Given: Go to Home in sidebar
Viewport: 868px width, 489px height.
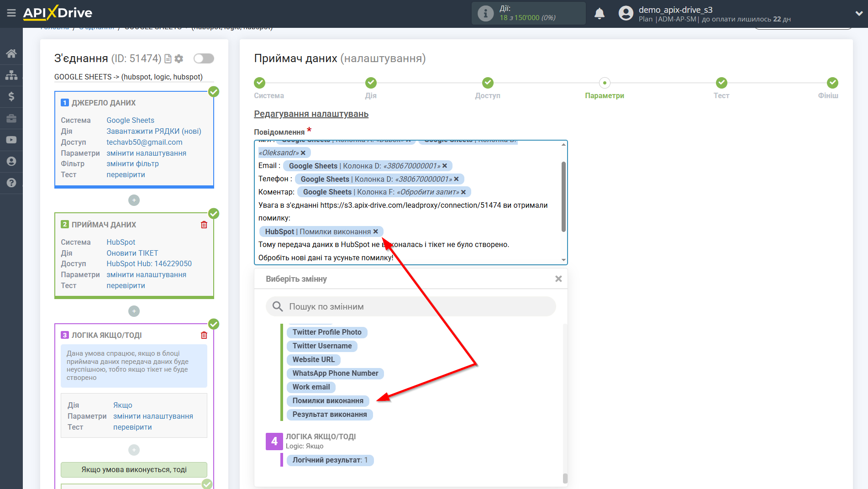Looking at the screenshot, I should click(x=11, y=53).
